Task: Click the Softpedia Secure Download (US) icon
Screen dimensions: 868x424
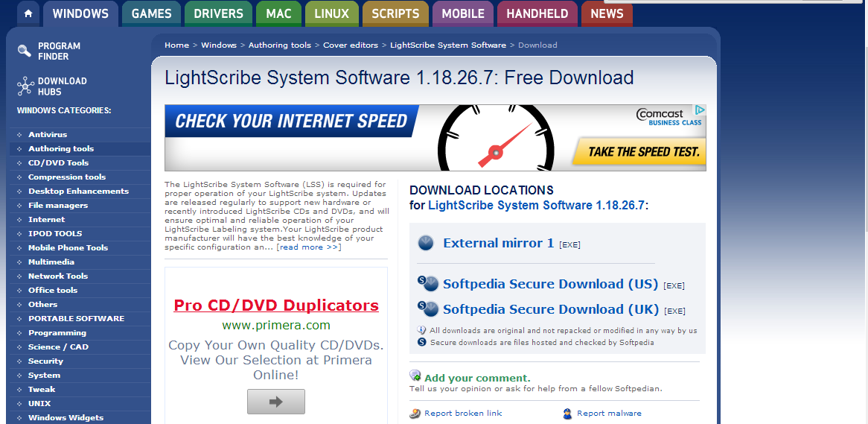Action: tap(427, 284)
